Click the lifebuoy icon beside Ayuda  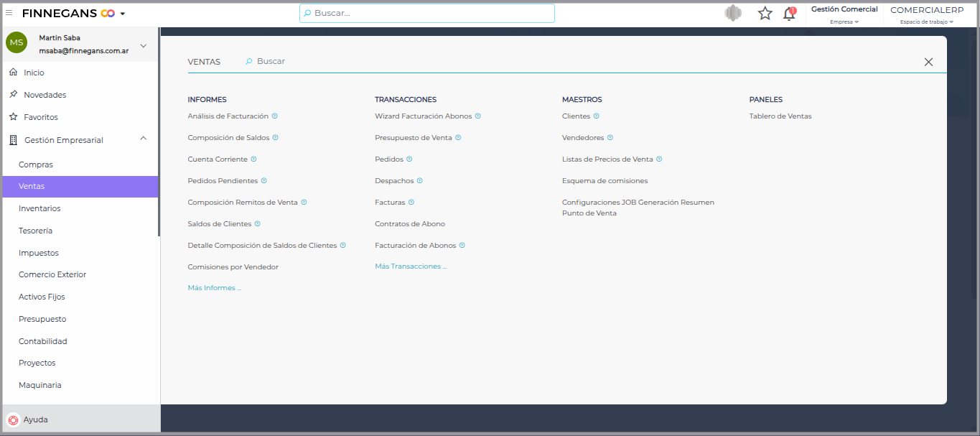click(12, 419)
